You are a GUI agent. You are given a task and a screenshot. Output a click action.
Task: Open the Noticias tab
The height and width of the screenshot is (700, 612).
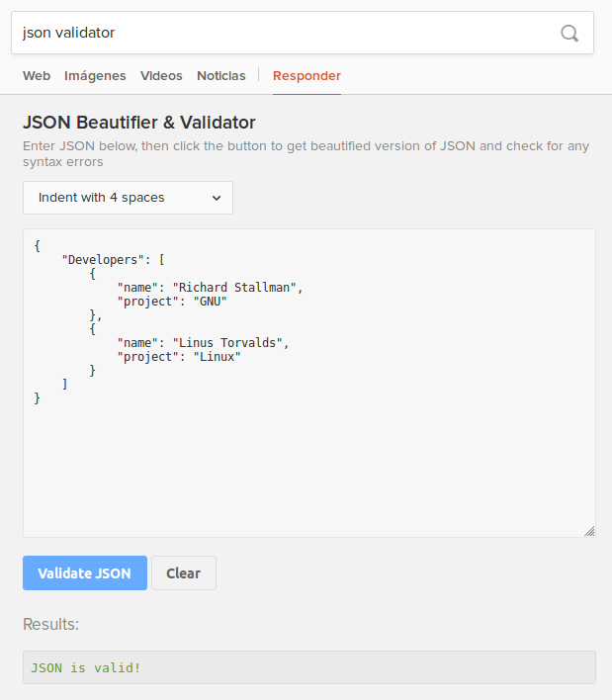[x=220, y=76]
